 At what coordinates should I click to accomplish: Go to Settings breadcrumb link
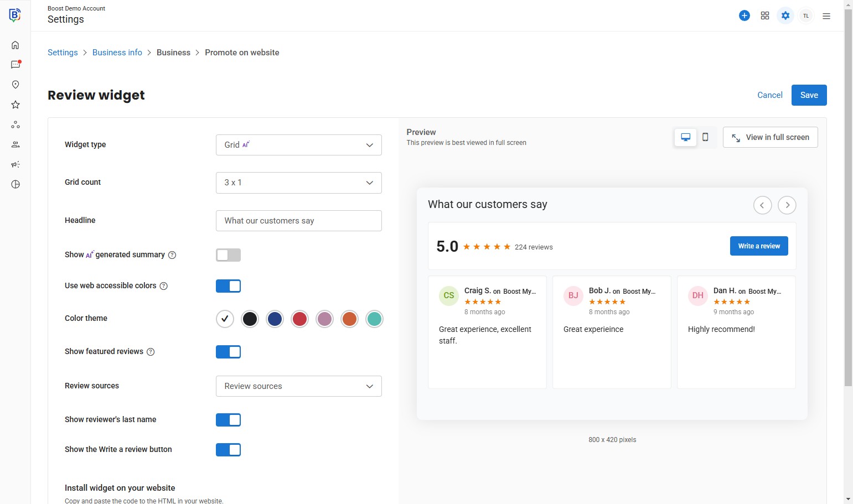(x=63, y=53)
